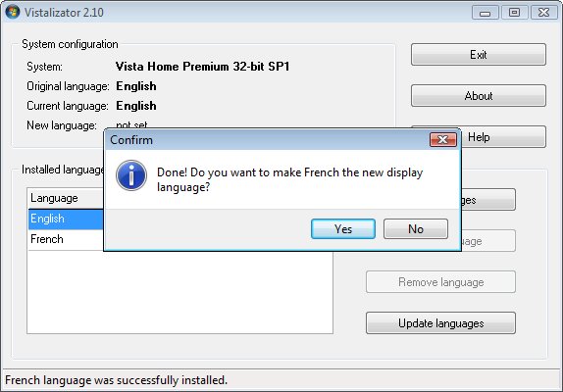Open the About button
The width and height of the screenshot is (563, 392).
(479, 96)
